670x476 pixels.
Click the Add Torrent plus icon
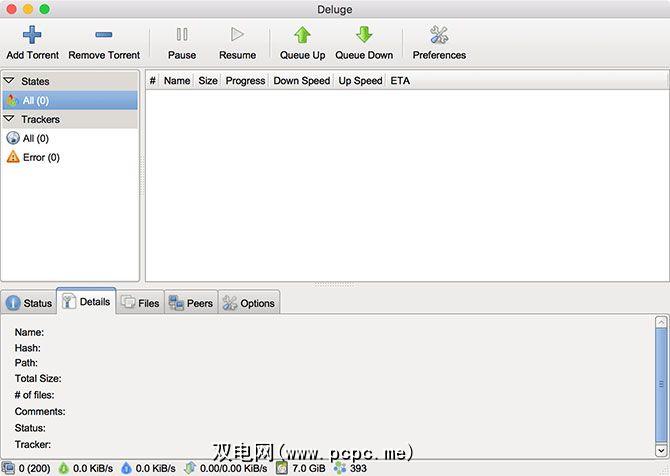32,35
